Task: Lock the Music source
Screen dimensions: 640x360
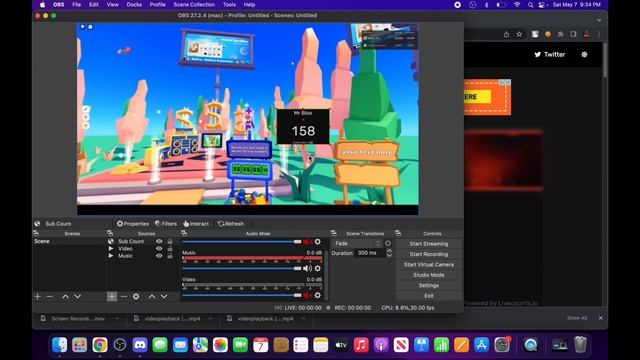Action: pyautogui.click(x=170, y=256)
